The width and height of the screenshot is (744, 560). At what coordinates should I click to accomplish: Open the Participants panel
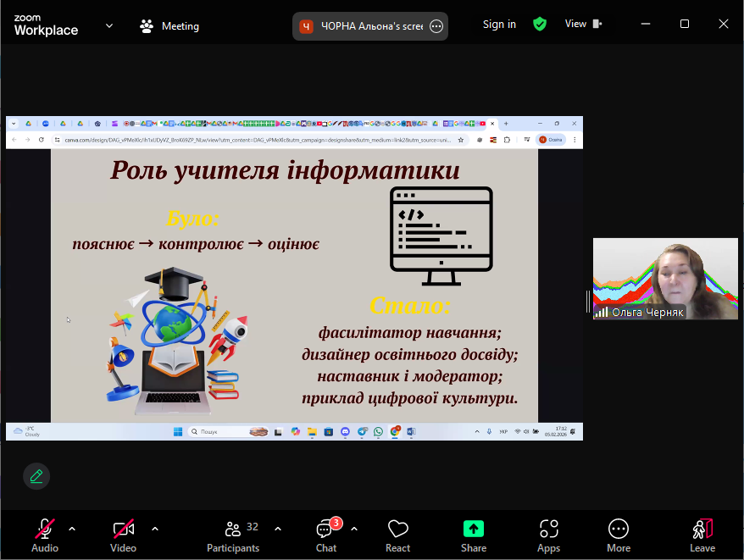pos(233,535)
